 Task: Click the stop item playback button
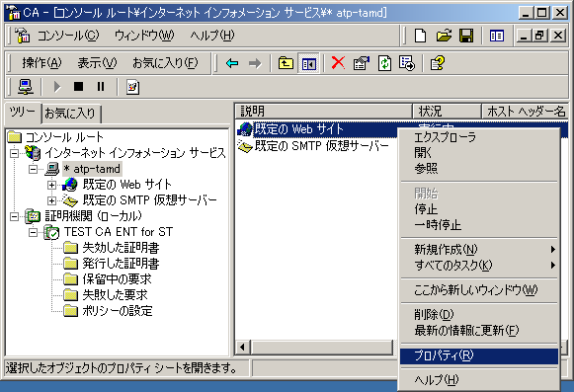(x=78, y=87)
